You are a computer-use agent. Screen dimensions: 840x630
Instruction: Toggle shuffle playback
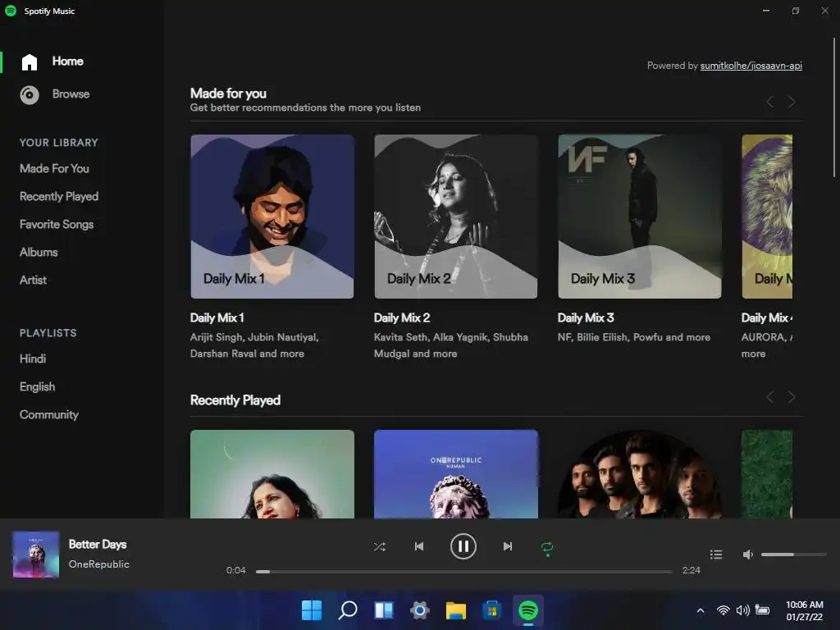(379, 547)
